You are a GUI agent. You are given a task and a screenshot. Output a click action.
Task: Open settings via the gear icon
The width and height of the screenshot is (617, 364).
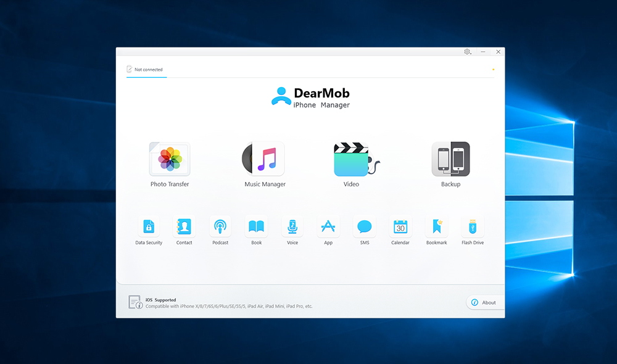pos(468,52)
